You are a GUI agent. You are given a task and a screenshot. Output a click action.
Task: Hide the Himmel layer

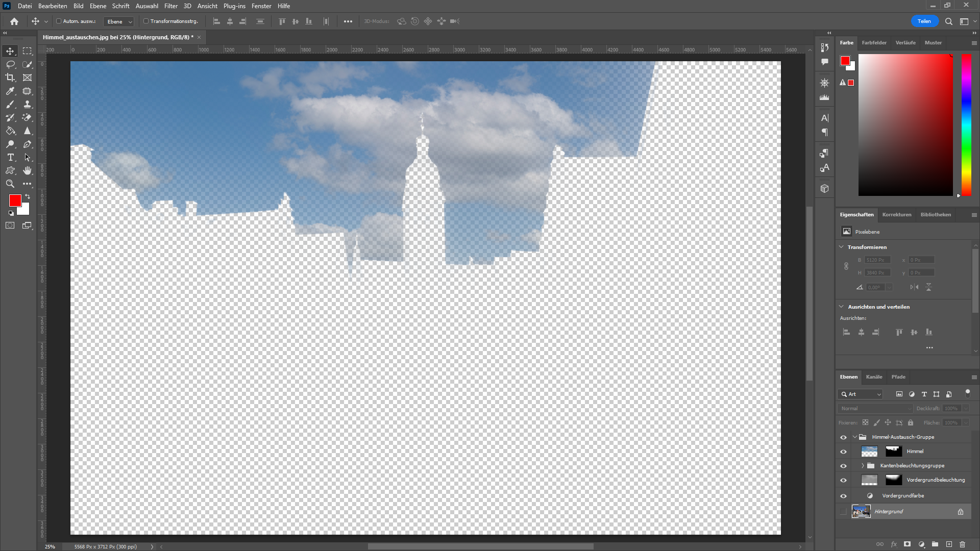[843, 452]
